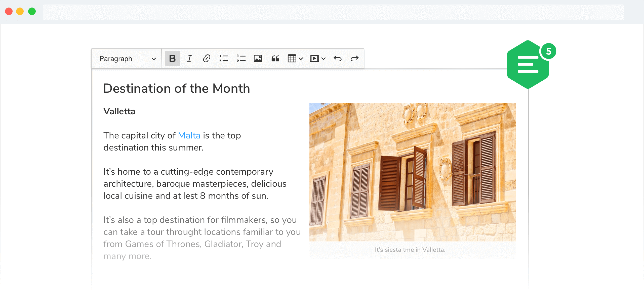Expand the media embed dropdown
The width and height of the screenshot is (644, 294).
click(324, 58)
